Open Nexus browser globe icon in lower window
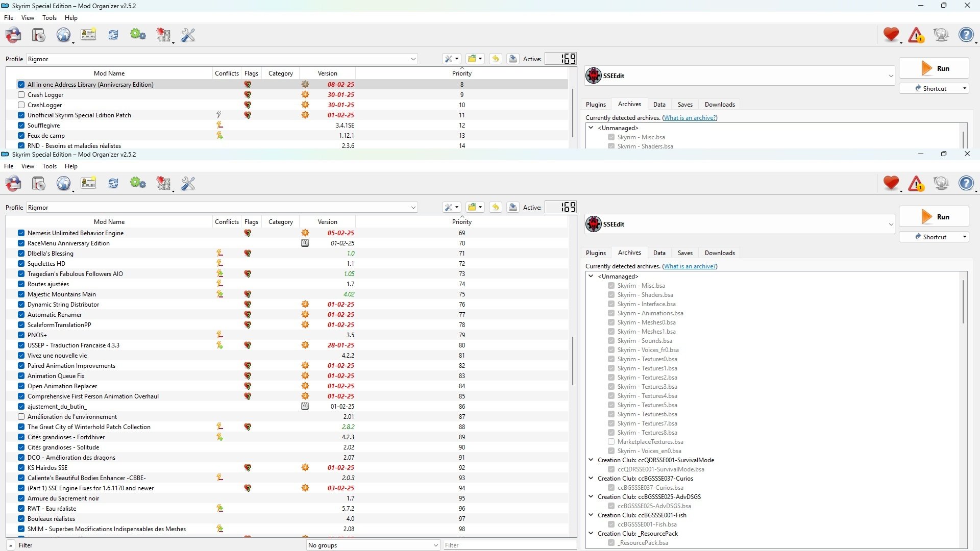Screen dimensions: 980x551 tap(64, 184)
